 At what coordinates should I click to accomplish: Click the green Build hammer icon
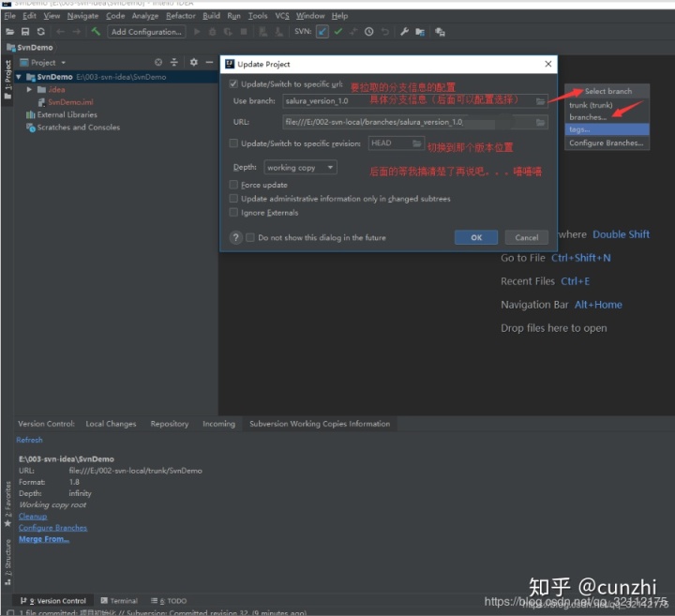tap(95, 32)
